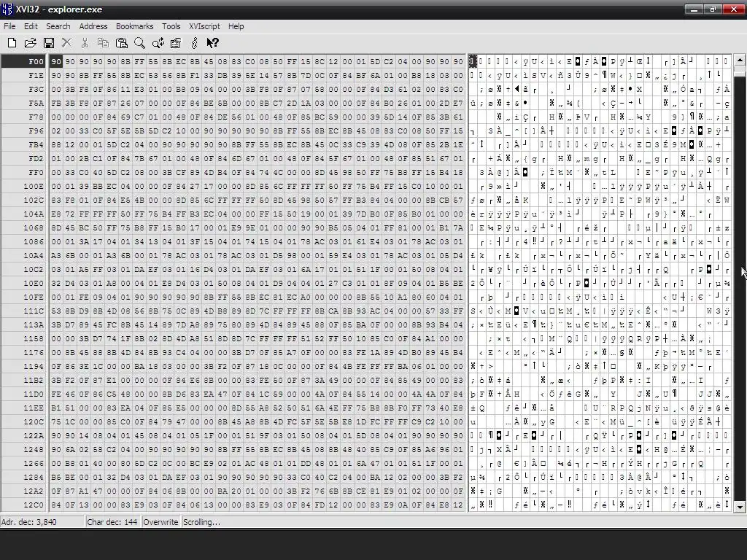The image size is (747, 560).
Task: Click the Cut scissors icon
Action: click(x=85, y=43)
